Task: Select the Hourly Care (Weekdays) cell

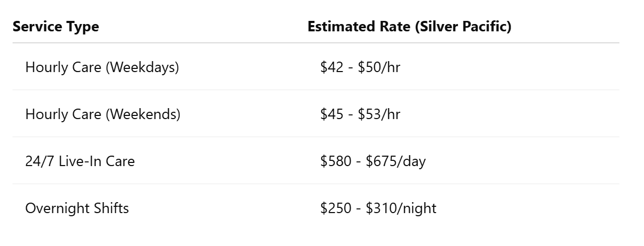Action: (102, 67)
